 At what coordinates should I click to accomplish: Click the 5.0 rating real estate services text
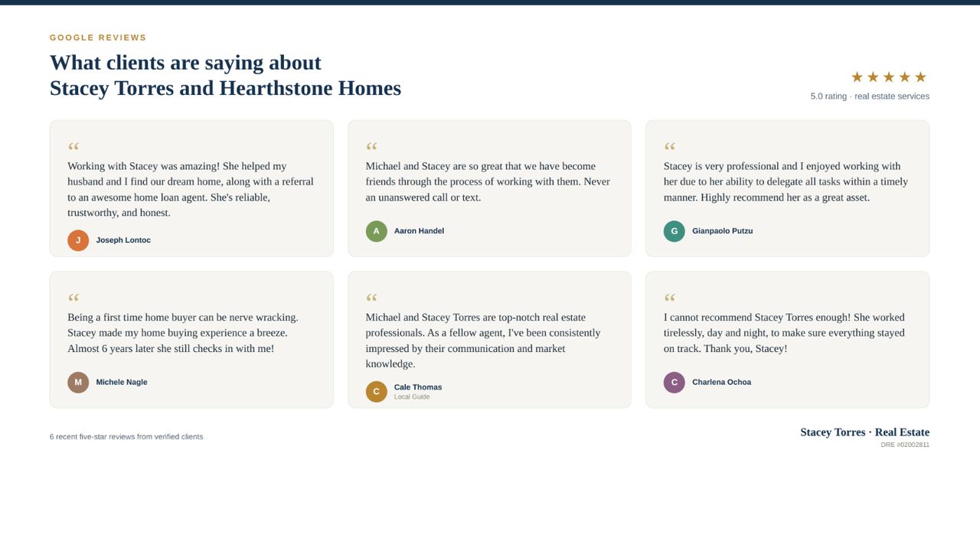point(870,96)
